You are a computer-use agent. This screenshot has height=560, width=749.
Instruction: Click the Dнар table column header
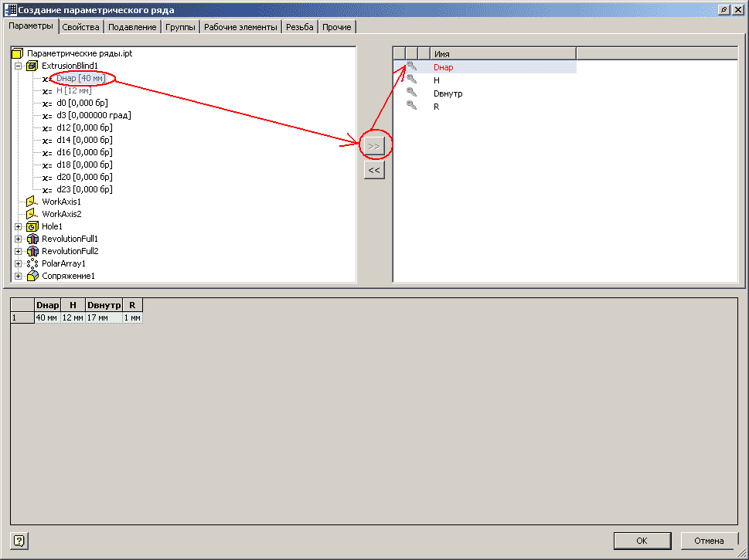tap(47, 305)
